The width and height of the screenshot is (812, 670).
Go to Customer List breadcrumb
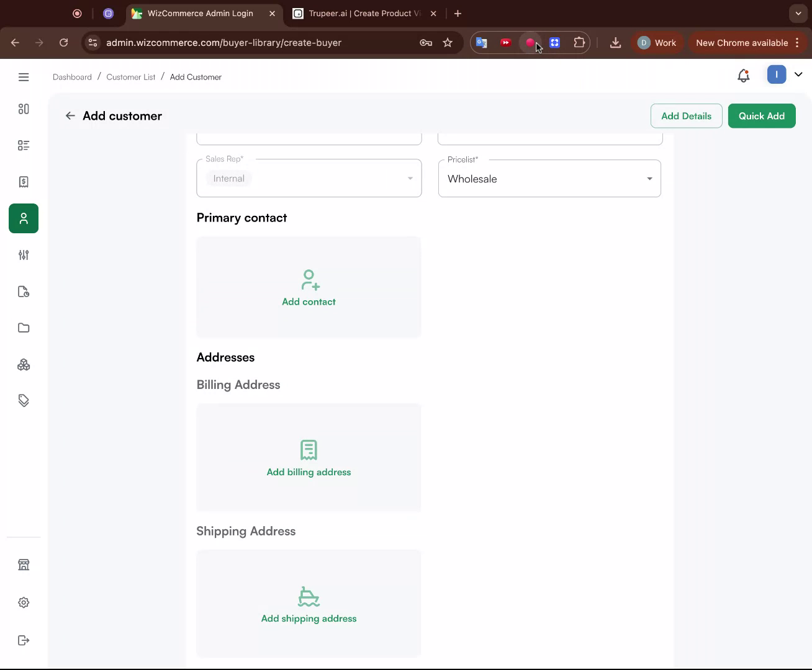(131, 77)
